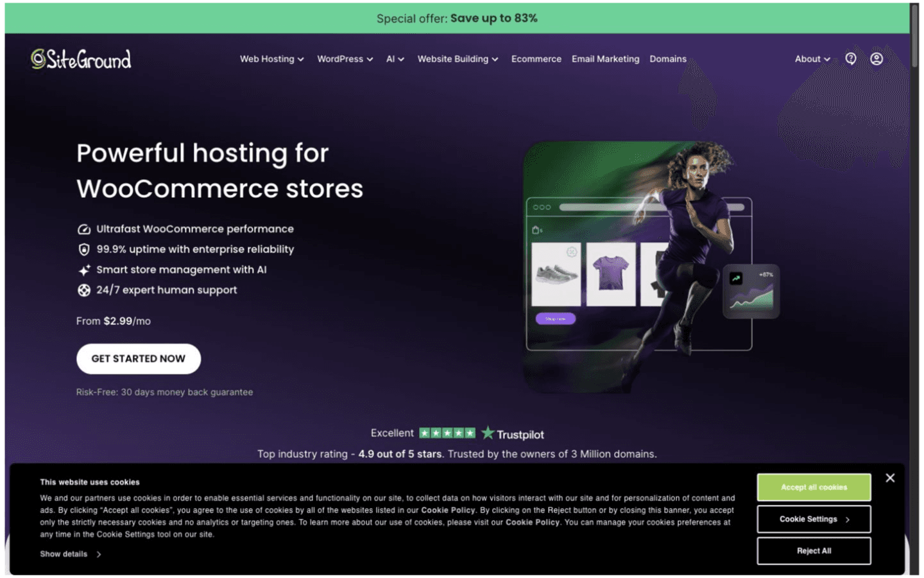The height and width of the screenshot is (578, 924).
Task: Expand the AI dropdown menu
Action: point(395,59)
